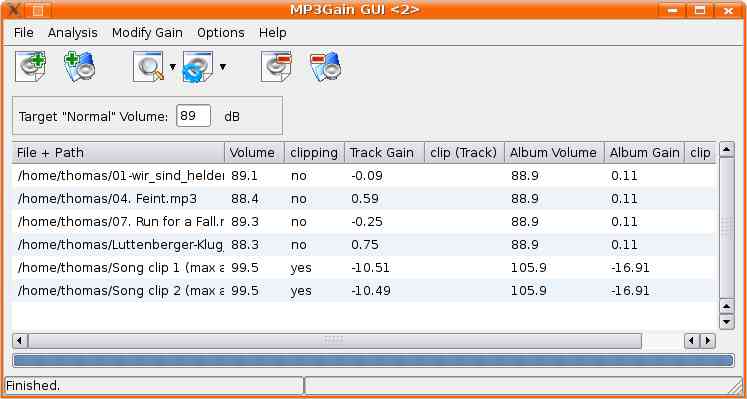
Task: Click the horizontal scrollbar far-right arrow
Action: click(x=707, y=341)
